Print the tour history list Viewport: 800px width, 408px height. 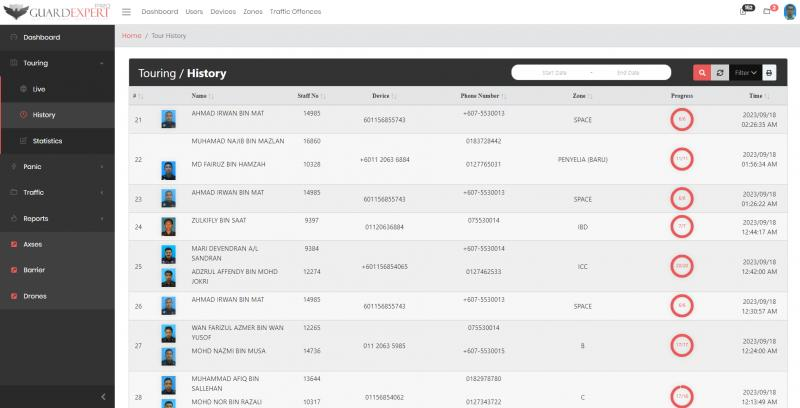click(x=769, y=73)
